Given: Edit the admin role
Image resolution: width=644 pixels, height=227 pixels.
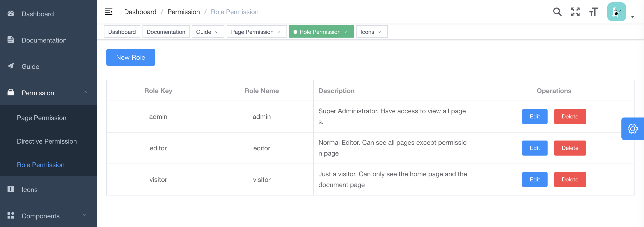Looking at the screenshot, I should coord(534,117).
